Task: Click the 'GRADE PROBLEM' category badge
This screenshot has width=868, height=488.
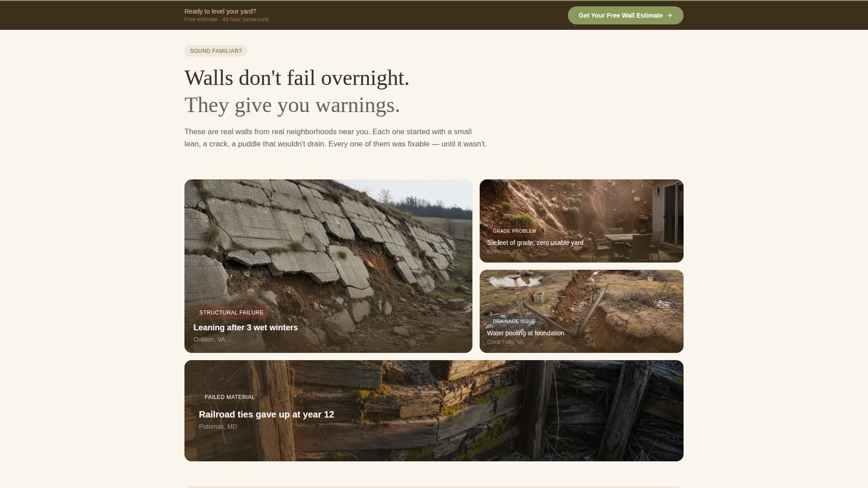Action: coord(514,231)
